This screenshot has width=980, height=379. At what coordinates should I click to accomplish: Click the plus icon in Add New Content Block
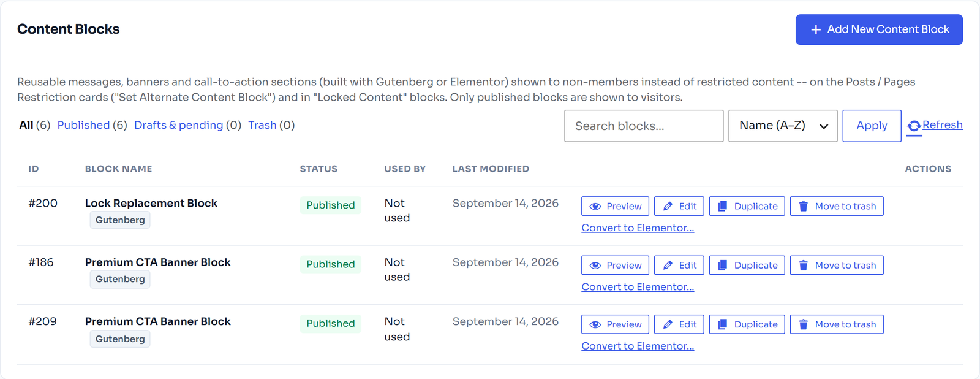(x=816, y=29)
